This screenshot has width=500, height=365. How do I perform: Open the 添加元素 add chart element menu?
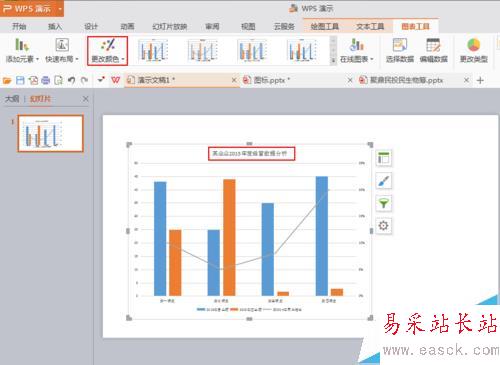coord(22,50)
